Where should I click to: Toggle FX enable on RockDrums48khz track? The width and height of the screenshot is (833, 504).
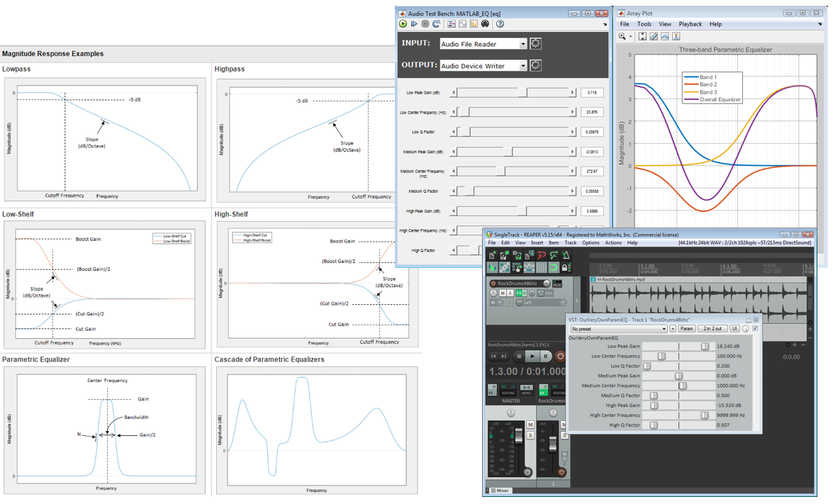[519, 293]
